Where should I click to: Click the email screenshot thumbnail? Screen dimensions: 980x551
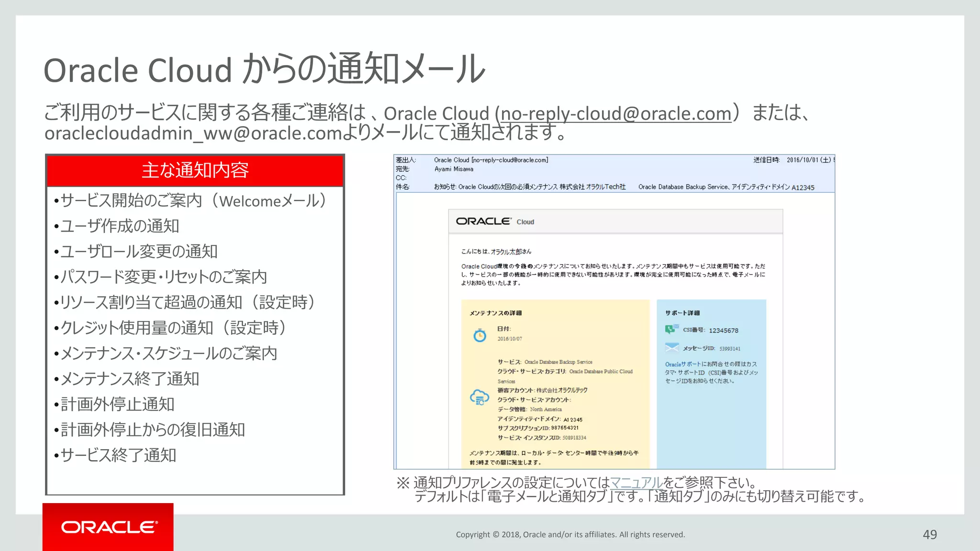pyautogui.click(x=614, y=312)
